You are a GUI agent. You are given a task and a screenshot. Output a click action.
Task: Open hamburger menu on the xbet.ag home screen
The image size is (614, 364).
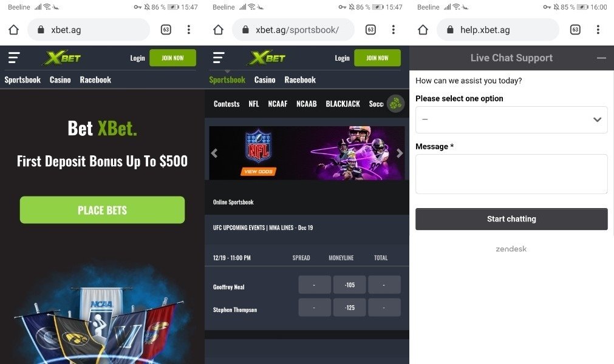[14, 58]
